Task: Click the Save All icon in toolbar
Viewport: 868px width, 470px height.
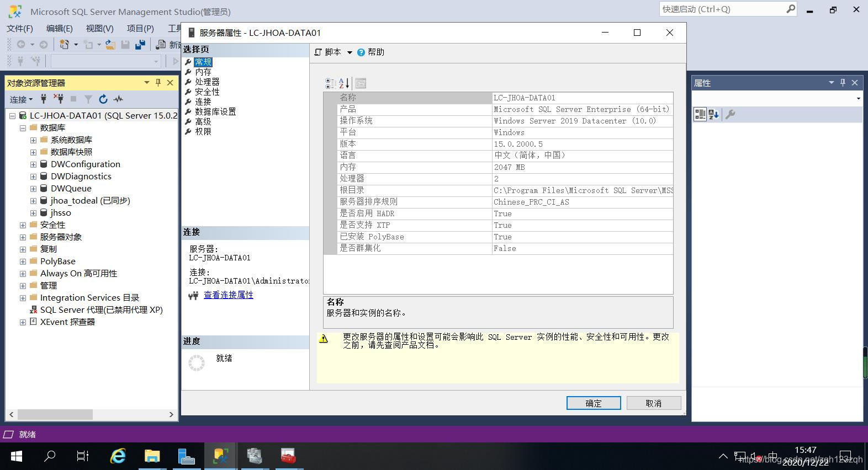Action: tap(140, 45)
